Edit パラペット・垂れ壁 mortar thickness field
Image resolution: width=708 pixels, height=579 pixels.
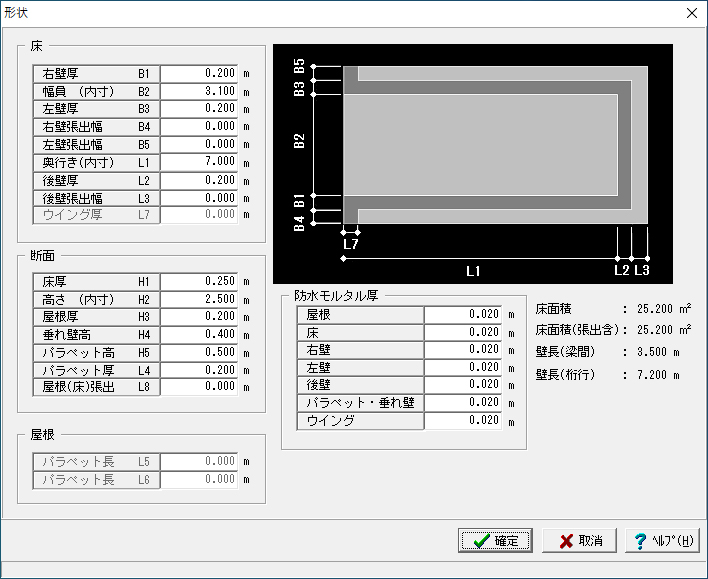(463, 403)
